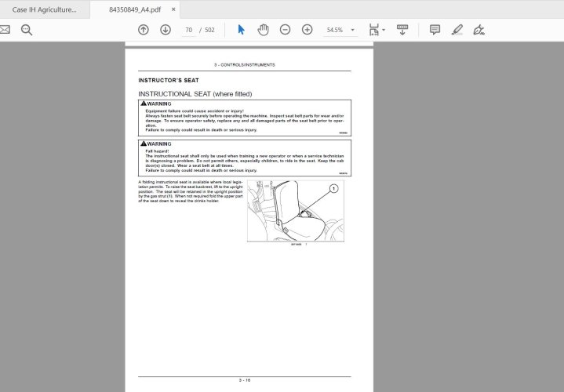Screen dimensions: 564x392
Task: Select the highlighter pen tool
Action: point(457,30)
